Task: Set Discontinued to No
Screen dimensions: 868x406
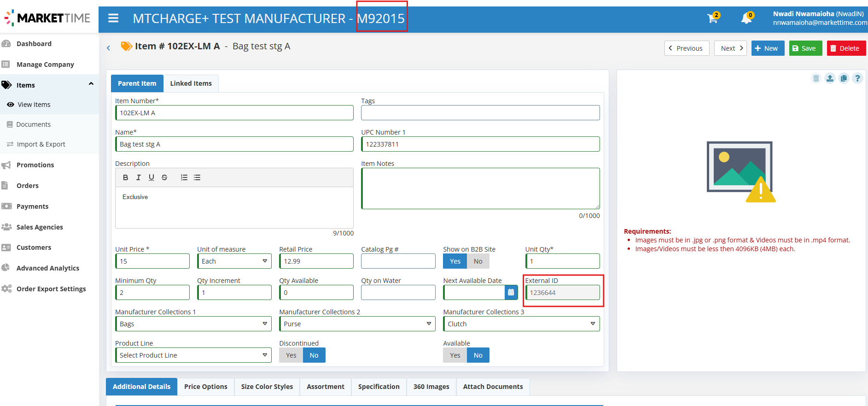Action: 314,355
